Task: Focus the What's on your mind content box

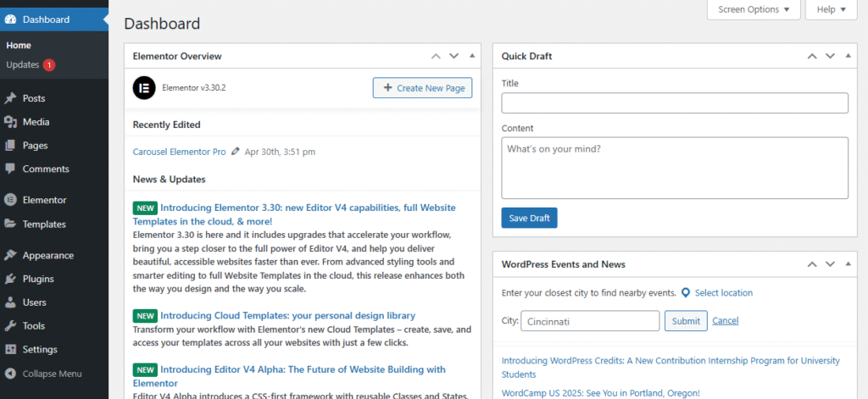Action: coord(675,168)
